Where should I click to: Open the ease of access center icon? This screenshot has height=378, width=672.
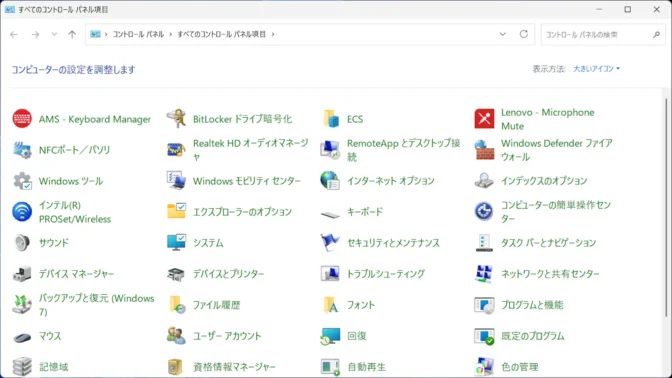pos(484,212)
